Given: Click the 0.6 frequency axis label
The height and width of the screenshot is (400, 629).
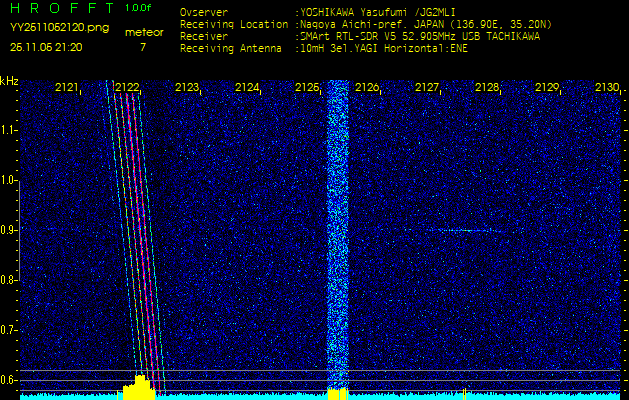Looking at the screenshot, I should tap(9, 379).
